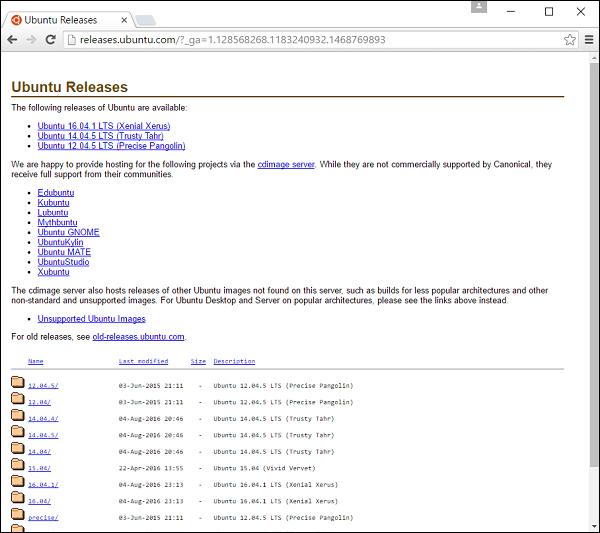The height and width of the screenshot is (533, 600).
Task: Bookmark this page with the star icon
Action: coord(569,40)
